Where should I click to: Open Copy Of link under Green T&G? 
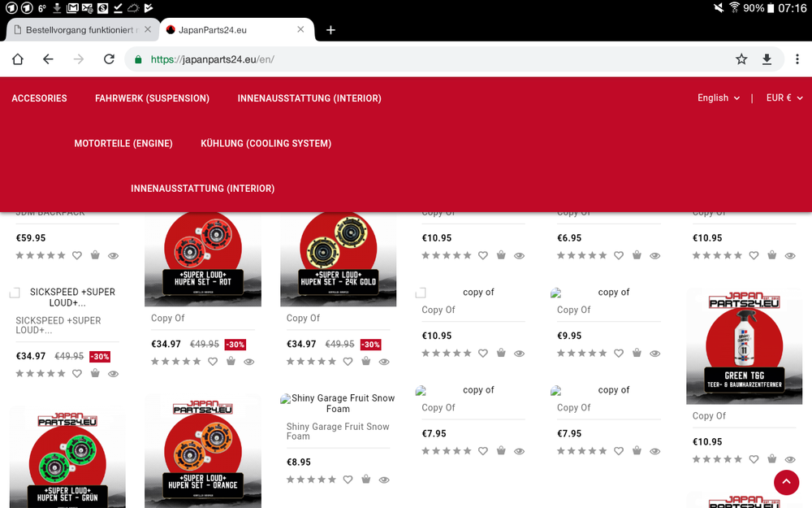709,416
